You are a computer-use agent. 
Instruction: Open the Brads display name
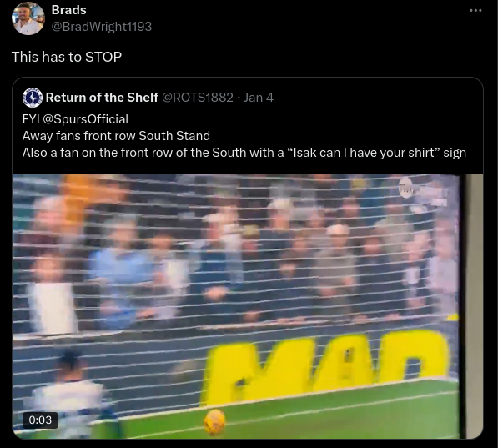click(69, 10)
